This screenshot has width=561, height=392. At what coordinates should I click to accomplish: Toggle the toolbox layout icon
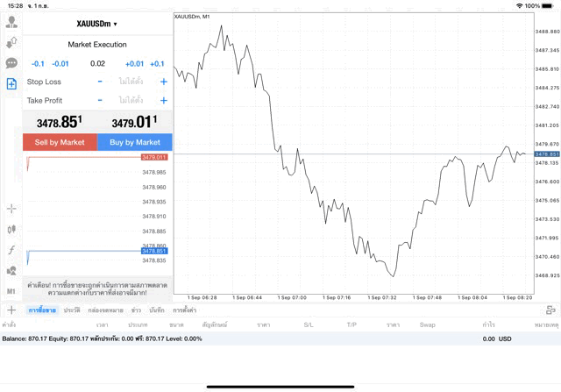click(550, 310)
